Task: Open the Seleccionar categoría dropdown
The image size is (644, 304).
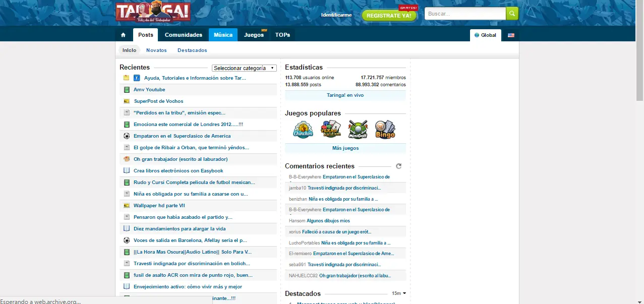Action: (244, 68)
